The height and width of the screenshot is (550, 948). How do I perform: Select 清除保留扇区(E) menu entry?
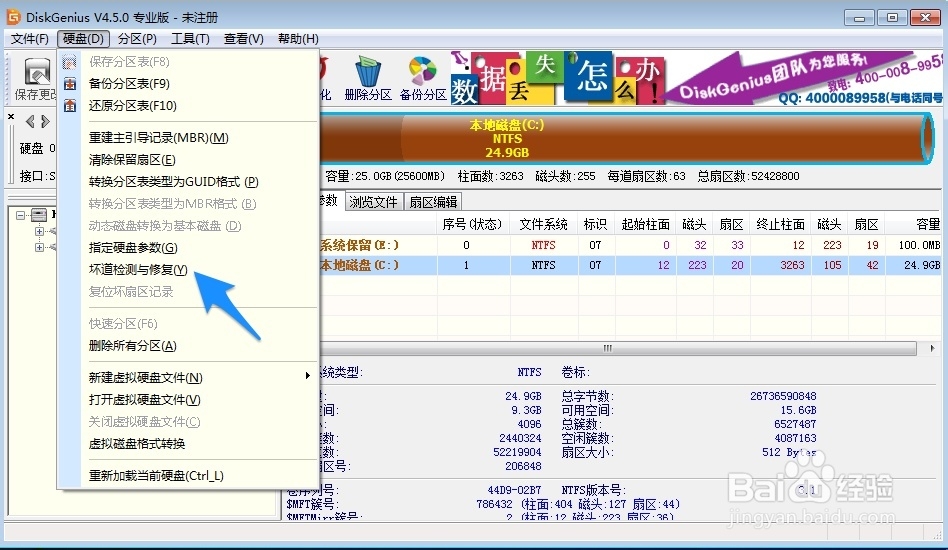pyautogui.click(x=132, y=160)
